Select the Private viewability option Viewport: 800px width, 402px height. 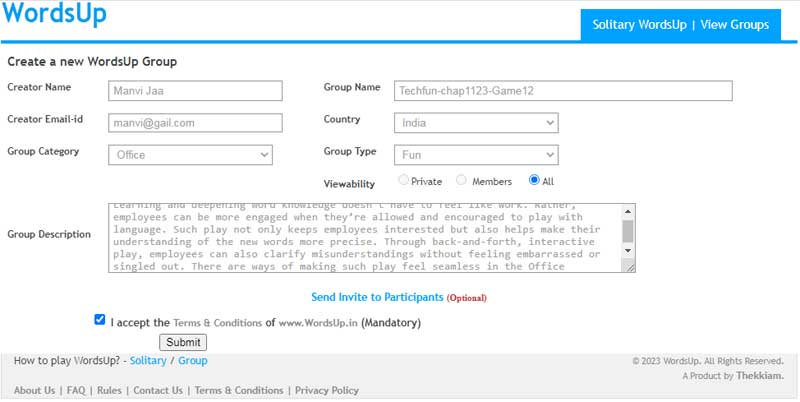click(404, 180)
